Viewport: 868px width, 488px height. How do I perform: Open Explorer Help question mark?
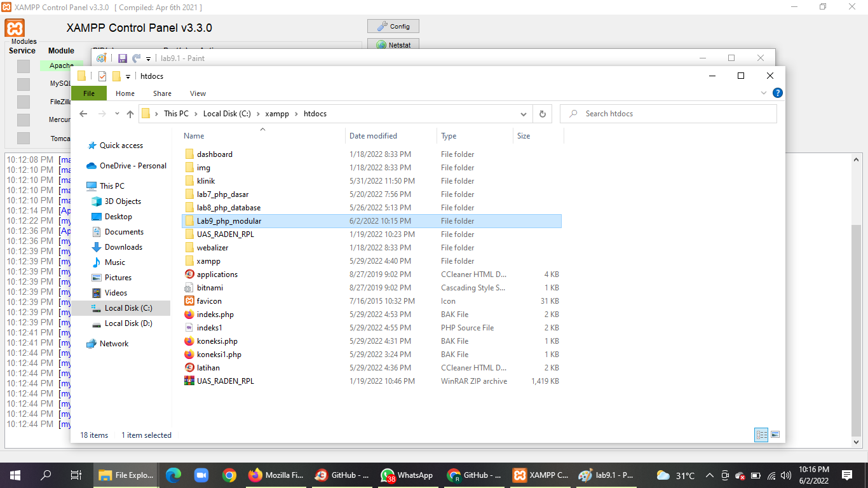[x=777, y=93]
